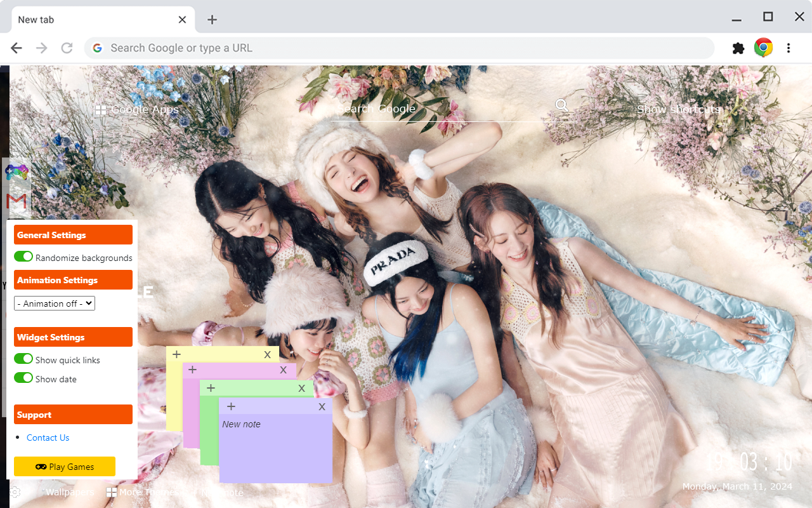
Task: Open the Contact Us link
Action: pyautogui.click(x=48, y=438)
